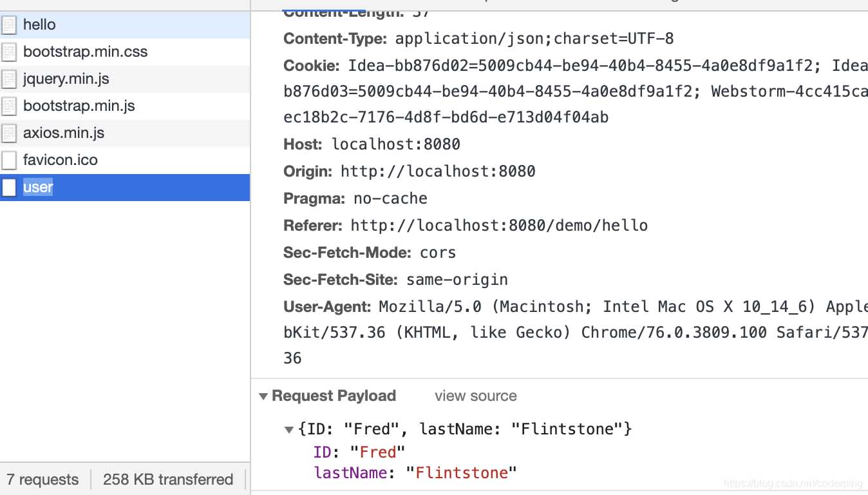
Task: Select the bootstrap.min.js request name
Action: click(79, 106)
